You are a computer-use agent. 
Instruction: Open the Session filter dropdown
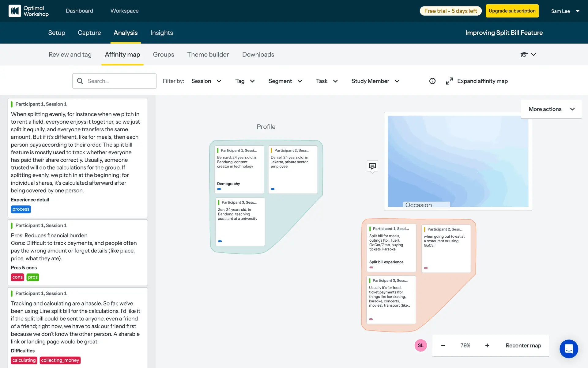[x=206, y=81]
